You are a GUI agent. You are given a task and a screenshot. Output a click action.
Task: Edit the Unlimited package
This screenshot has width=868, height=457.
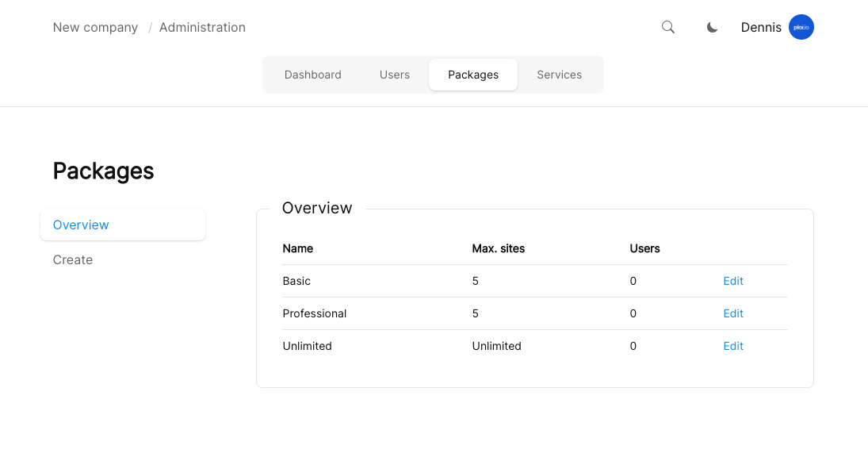(733, 346)
